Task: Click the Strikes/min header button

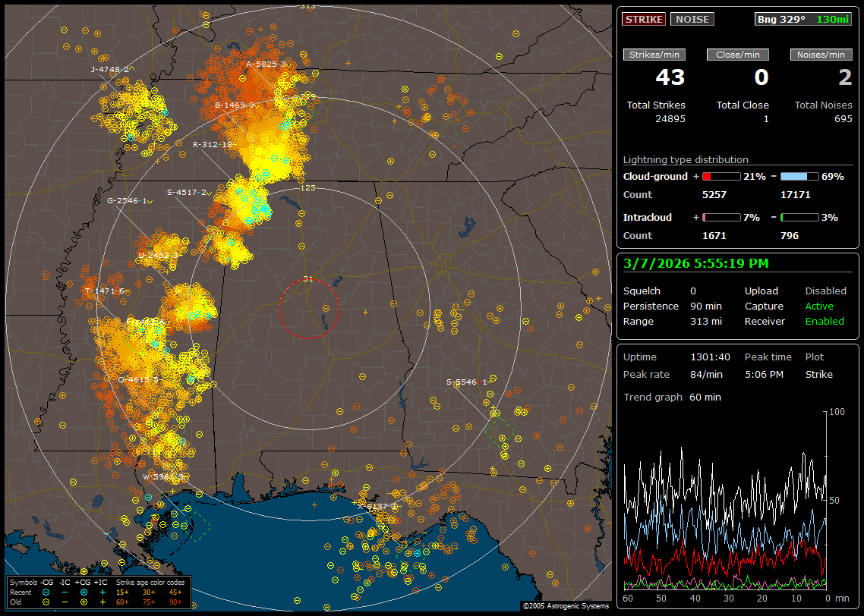Action: coord(654,55)
